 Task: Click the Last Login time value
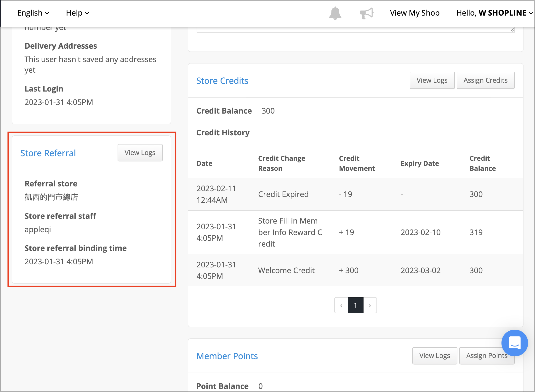[x=59, y=102]
